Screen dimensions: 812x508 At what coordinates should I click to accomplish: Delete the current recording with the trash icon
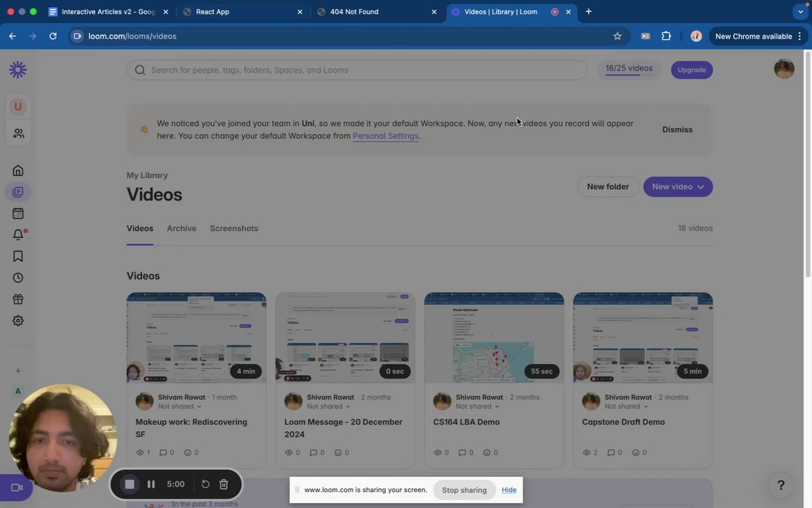[x=223, y=485]
